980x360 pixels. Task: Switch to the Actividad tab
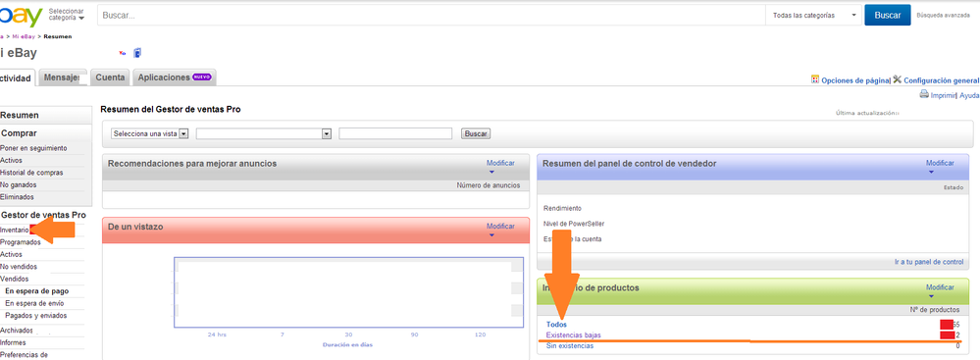pos(17,78)
